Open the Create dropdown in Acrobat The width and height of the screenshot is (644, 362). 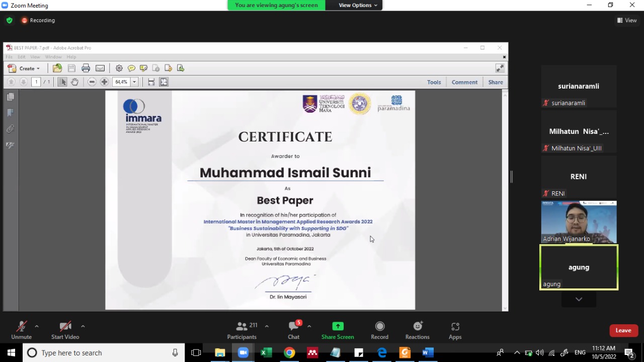click(x=28, y=68)
